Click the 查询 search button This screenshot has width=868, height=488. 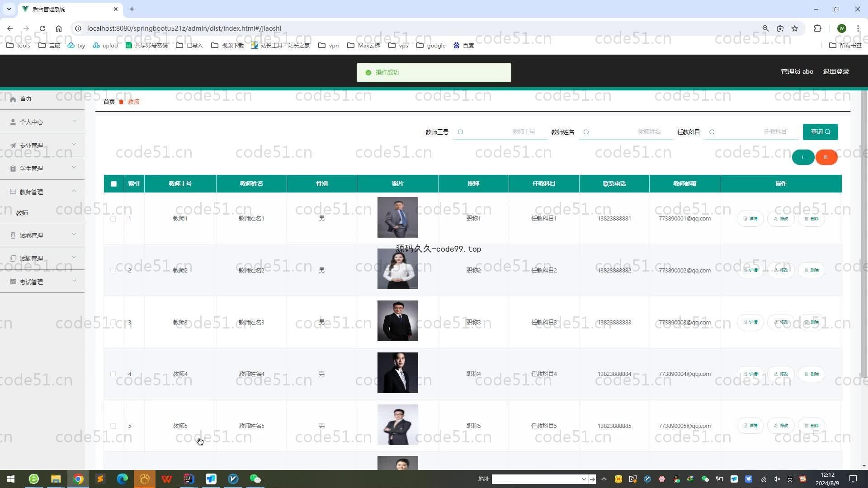click(820, 132)
